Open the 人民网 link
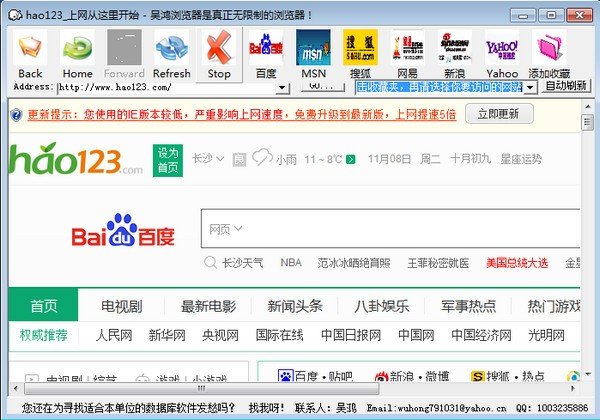The height and width of the screenshot is (420, 600). click(x=114, y=335)
